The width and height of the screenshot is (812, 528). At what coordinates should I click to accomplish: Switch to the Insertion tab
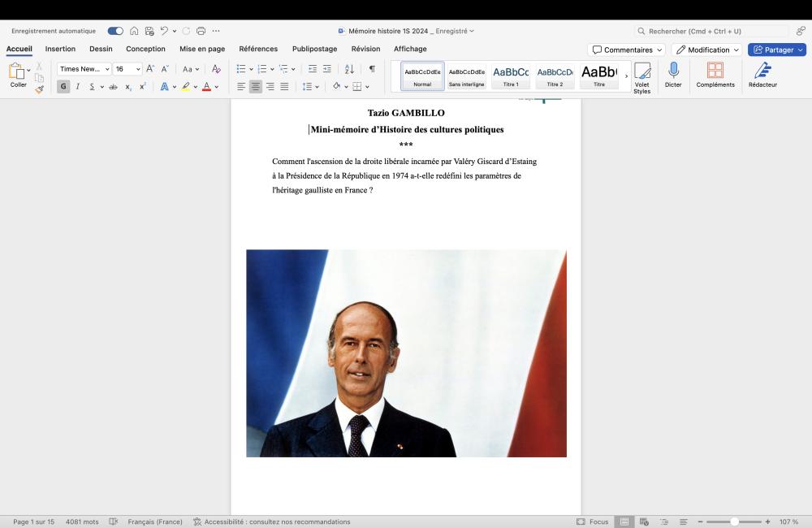tap(60, 49)
